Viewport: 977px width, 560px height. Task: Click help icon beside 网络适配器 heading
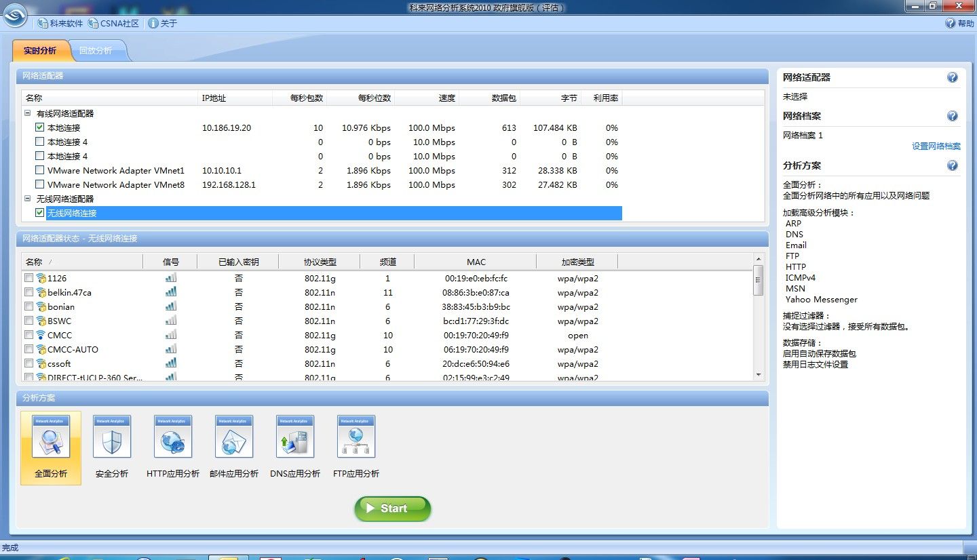click(x=953, y=77)
